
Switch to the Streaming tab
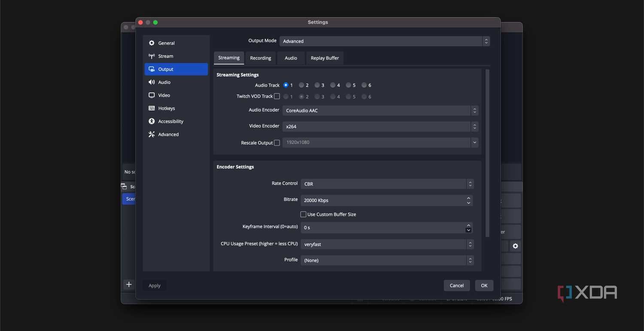coord(229,58)
